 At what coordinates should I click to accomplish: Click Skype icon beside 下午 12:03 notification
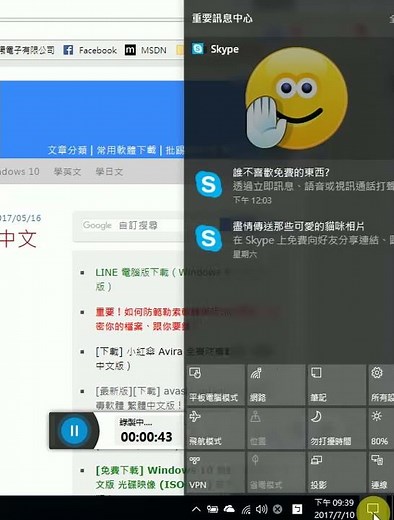click(x=208, y=184)
